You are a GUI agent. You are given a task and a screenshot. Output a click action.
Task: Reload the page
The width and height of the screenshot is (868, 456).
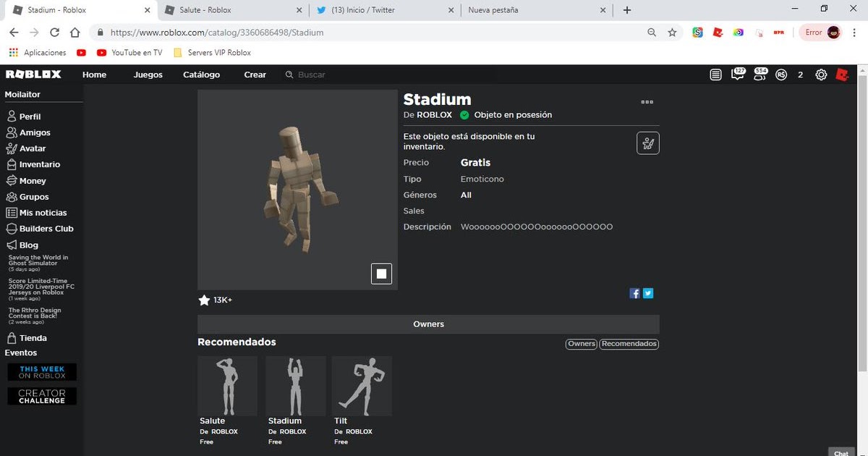tap(54, 33)
